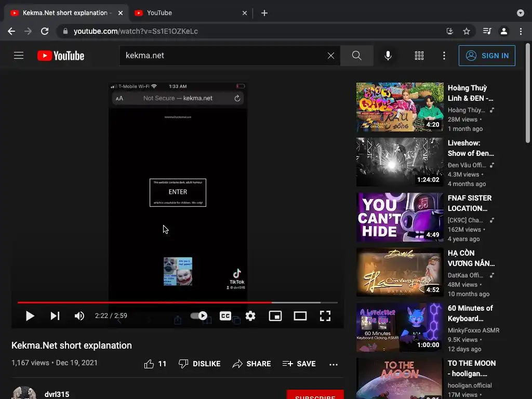Click the page vertical scrollbar
532x399 pixels.
click(528, 93)
